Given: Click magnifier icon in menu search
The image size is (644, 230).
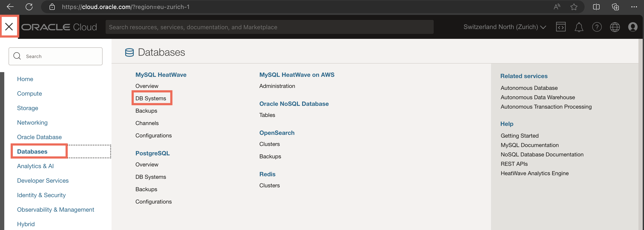Looking at the screenshot, I should [17, 56].
